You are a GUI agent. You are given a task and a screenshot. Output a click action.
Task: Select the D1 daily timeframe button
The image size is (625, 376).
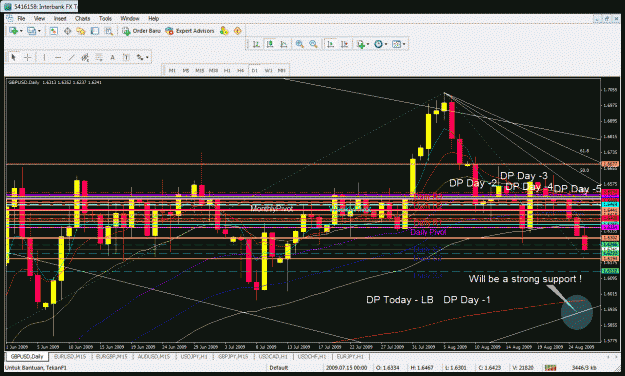(x=254, y=70)
